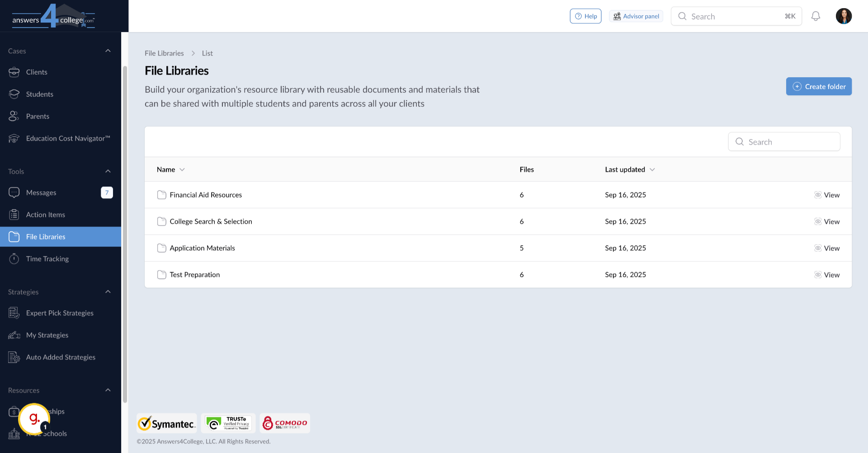Screen dimensions: 868x453
Task: Open the Parents icon
Action: 14,116
